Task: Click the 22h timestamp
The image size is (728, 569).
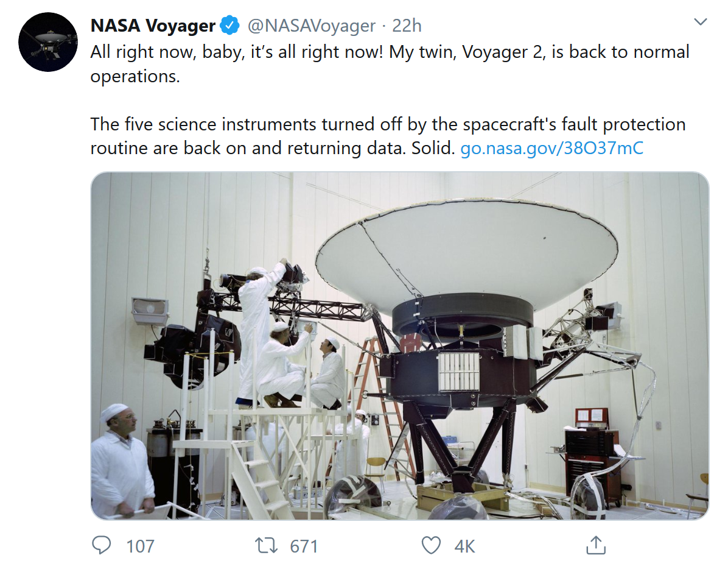Action: click(407, 26)
